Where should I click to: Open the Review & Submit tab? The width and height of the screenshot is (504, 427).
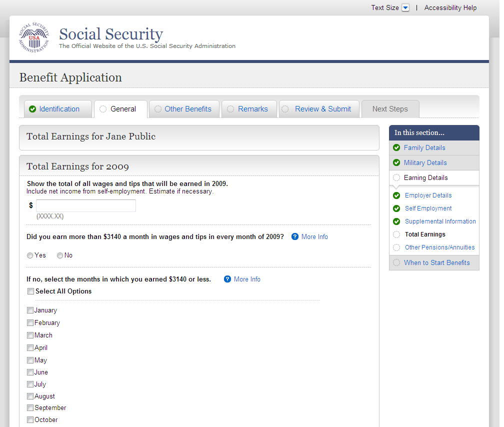point(322,109)
